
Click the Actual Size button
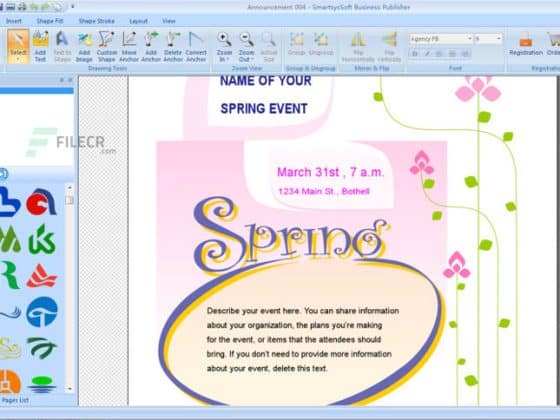(269, 46)
